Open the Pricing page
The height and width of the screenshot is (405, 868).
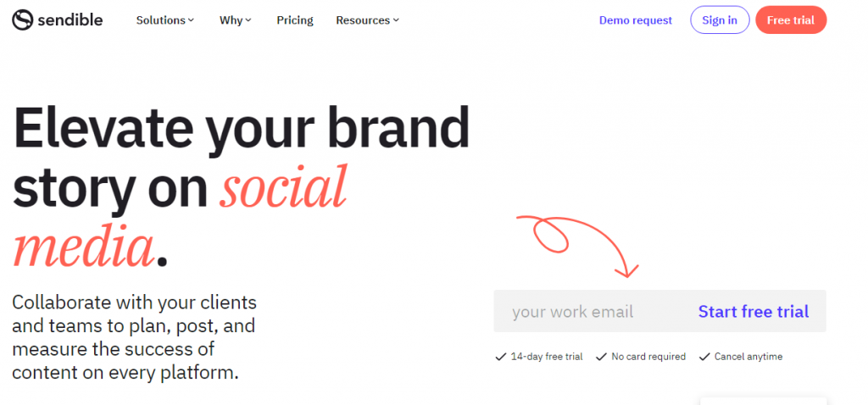[295, 20]
